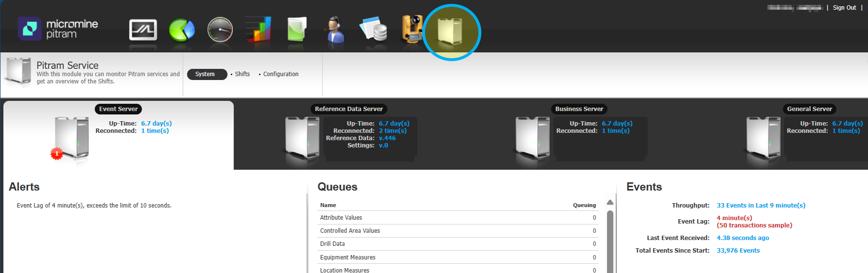The width and height of the screenshot is (868, 273).
Task: Click the Queues scrollbar up arrow
Action: [610, 202]
